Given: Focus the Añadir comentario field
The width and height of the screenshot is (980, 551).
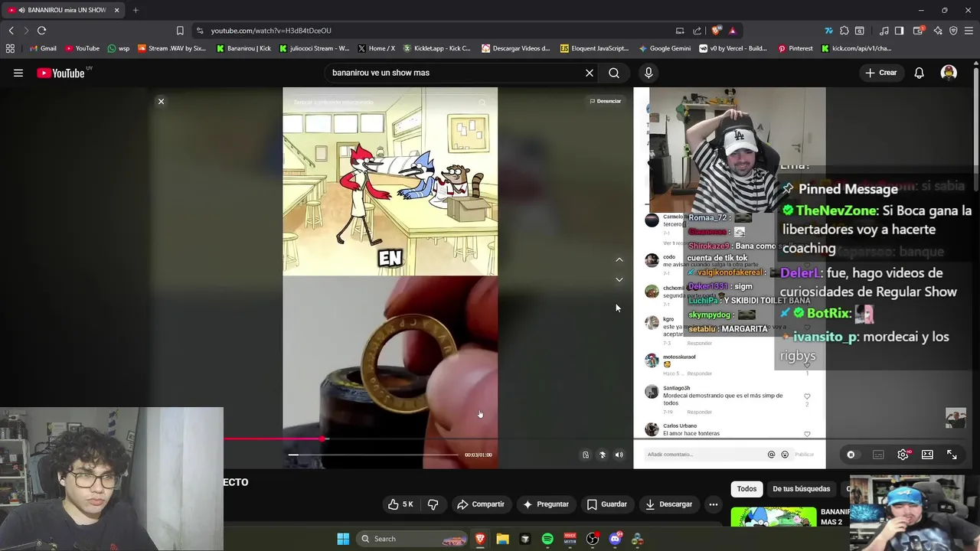Looking at the screenshot, I should (x=704, y=455).
